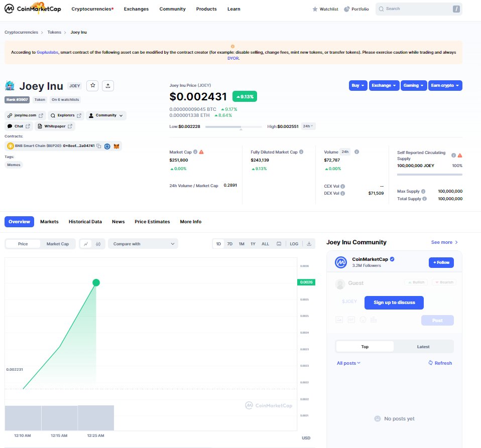Viewport: 481px width, 448px height.
Task: Select 7D chart range
Action: [230, 244]
